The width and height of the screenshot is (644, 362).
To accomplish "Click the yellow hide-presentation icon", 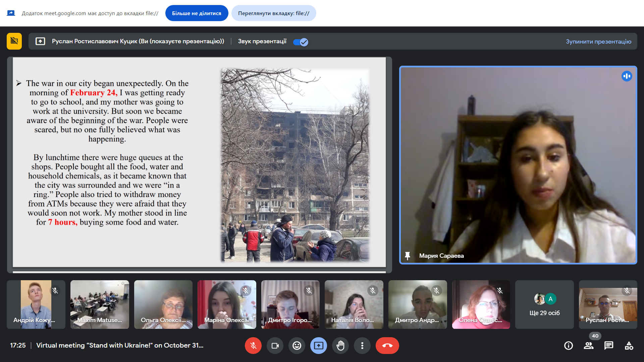I will point(14,41).
